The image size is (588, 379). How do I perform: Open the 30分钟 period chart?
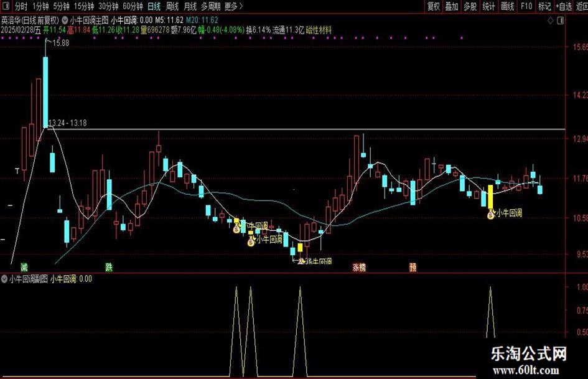click(x=108, y=6)
